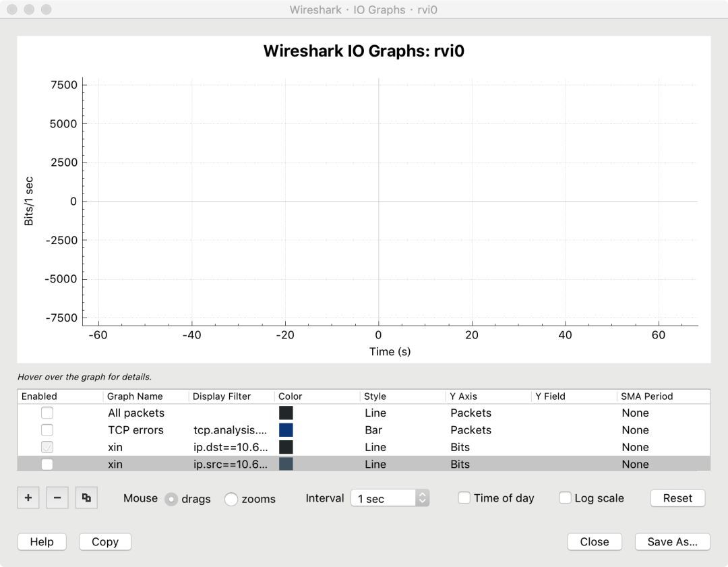
Task: Enable the xin ip.src graph checkbox
Action: (x=47, y=465)
